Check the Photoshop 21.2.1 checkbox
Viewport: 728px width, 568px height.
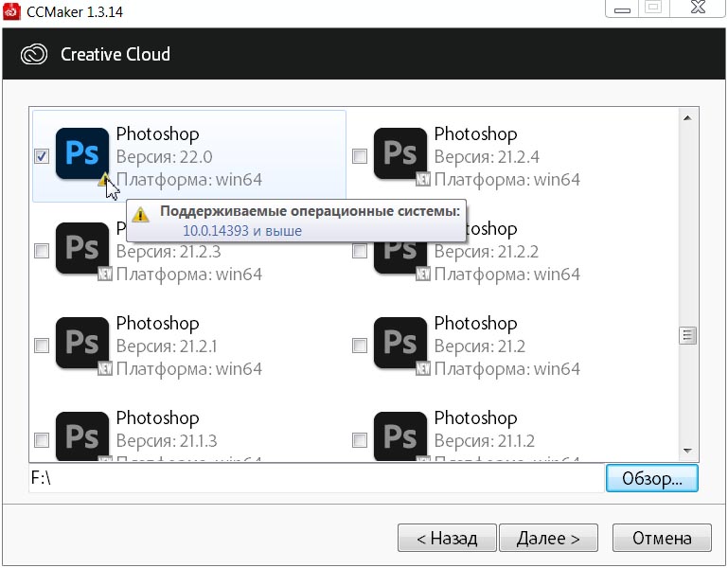click(x=42, y=346)
